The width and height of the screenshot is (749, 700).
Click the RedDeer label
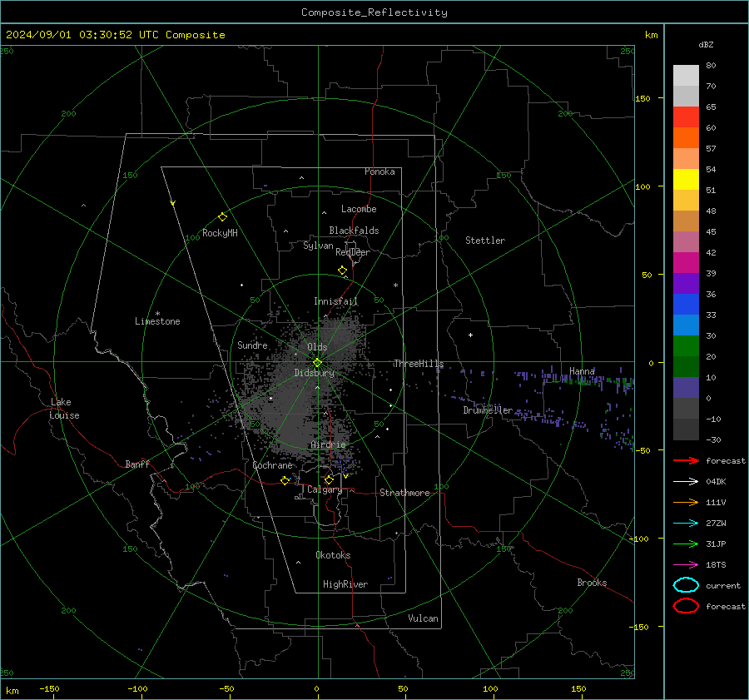(353, 252)
